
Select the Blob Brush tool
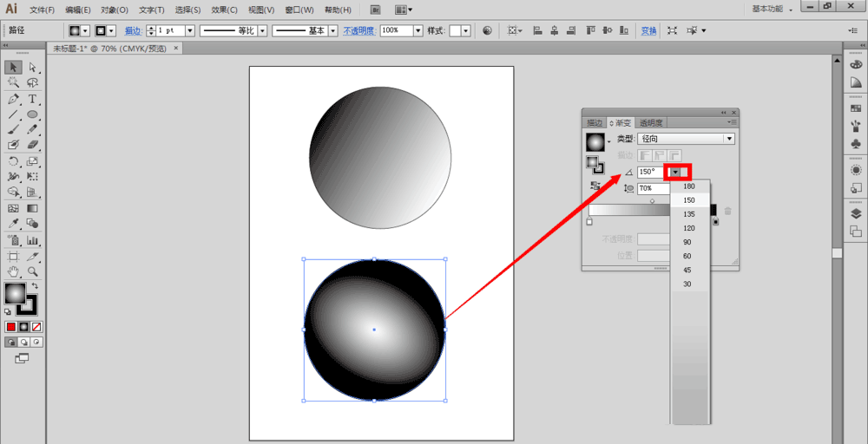[x=13, y=144]
